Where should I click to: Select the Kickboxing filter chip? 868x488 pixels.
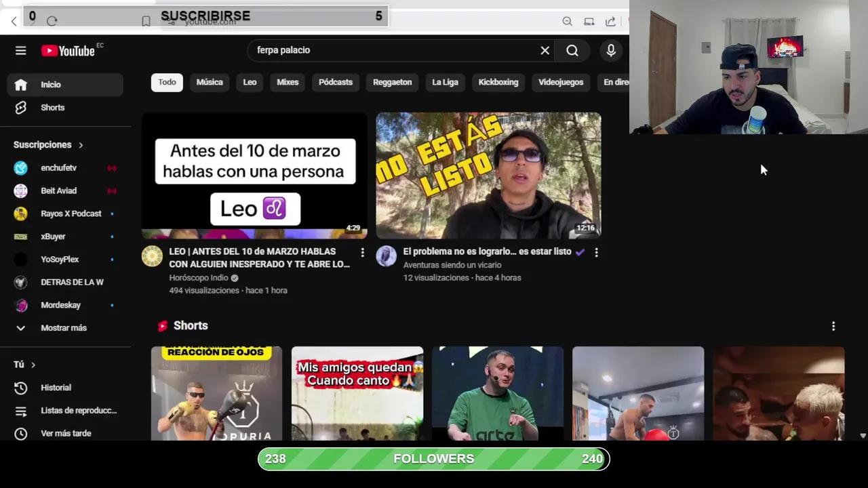498,82
